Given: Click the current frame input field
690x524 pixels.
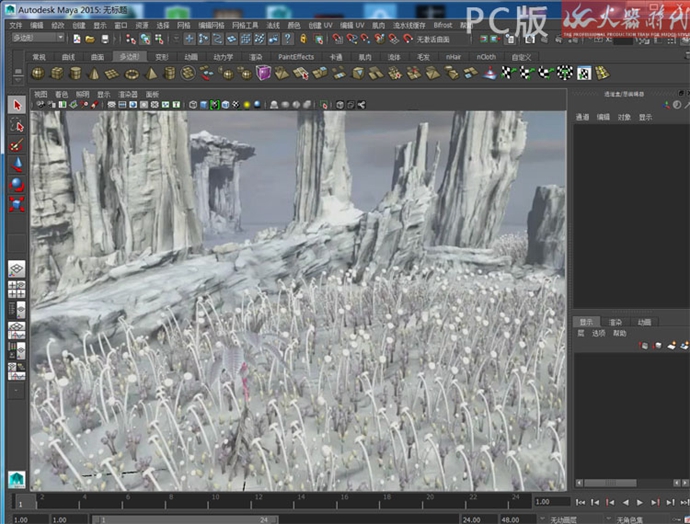Looking at the screenshot, I should [x=549, y=502].
